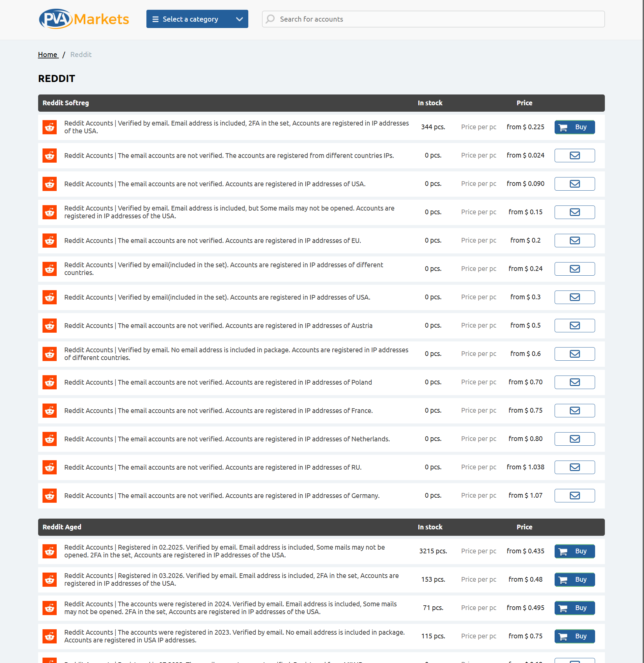This screenshot has height=663, width=644.
Task: Buy the 344 pcs. Softreg accounts
Action: 574,127
